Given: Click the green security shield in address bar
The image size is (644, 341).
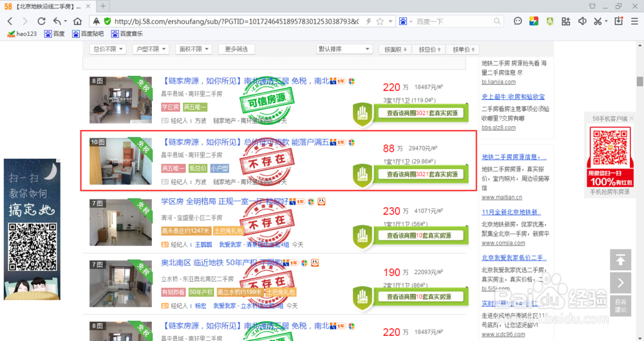Looking at the screenshot, I should [x=107, y=21].
